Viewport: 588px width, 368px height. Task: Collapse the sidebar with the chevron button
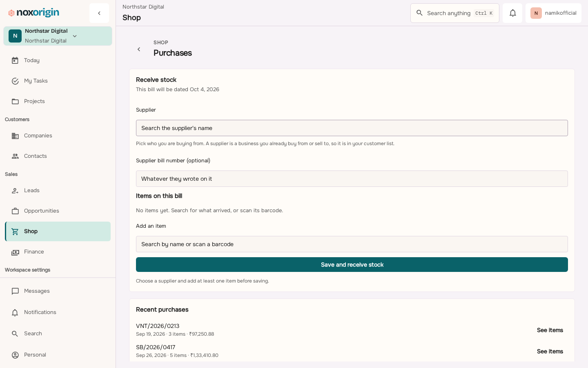[99, 13]
